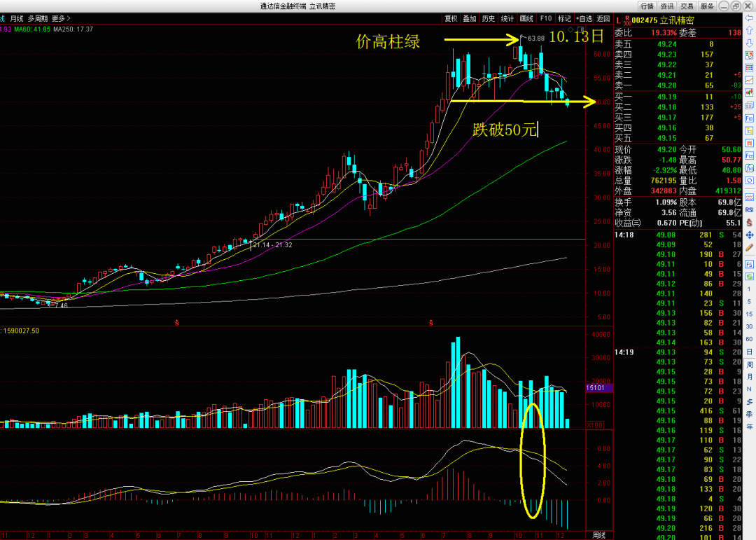Open the 服务 service menu
Image resolution: width=756 pixels, height=540 pixels.
coord(707,6)
